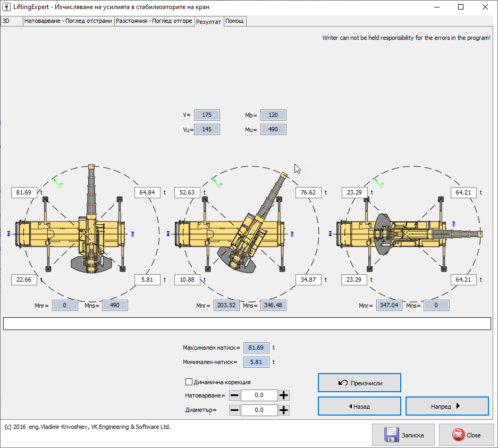
Task: Go back with the Назад button
Action: tap(359, 407)
